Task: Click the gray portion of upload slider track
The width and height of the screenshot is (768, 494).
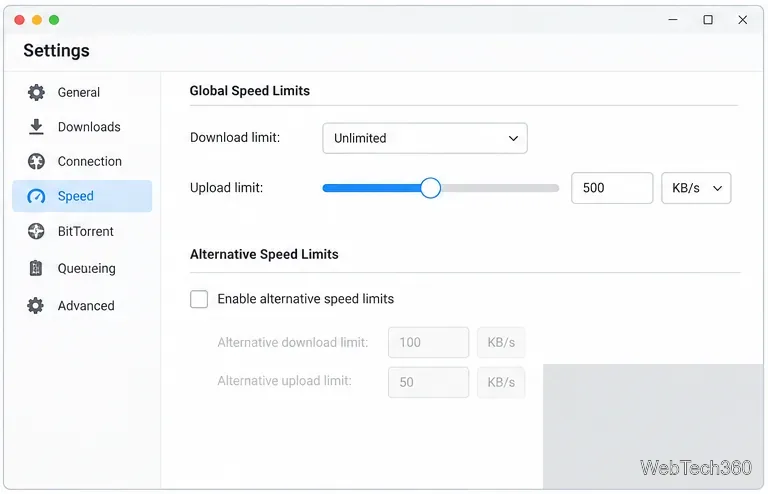Action: click(500, 188)
